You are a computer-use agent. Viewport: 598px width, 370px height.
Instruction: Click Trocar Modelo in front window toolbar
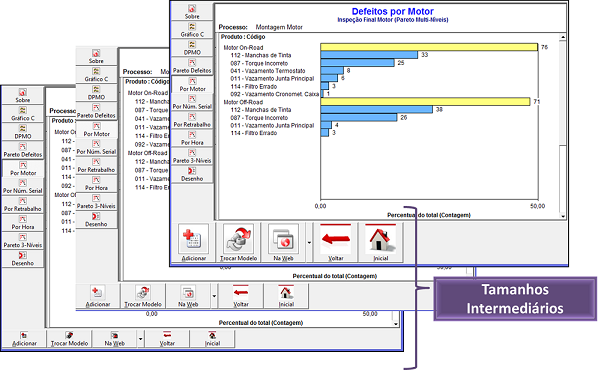coord(238,243)
